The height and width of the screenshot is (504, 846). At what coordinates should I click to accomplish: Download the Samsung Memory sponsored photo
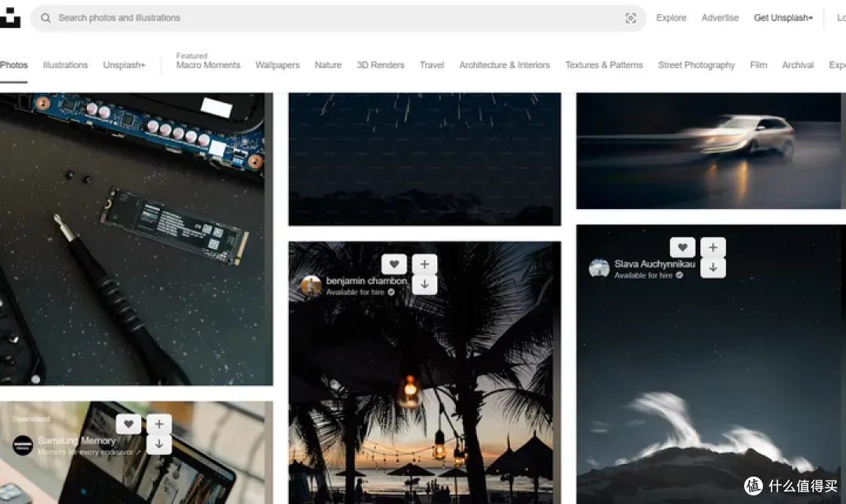[x=159, y=445]
